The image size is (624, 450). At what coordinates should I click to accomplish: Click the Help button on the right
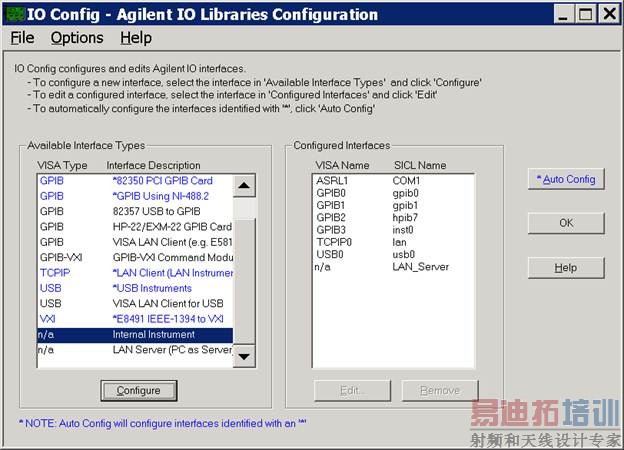coord(566,268)
